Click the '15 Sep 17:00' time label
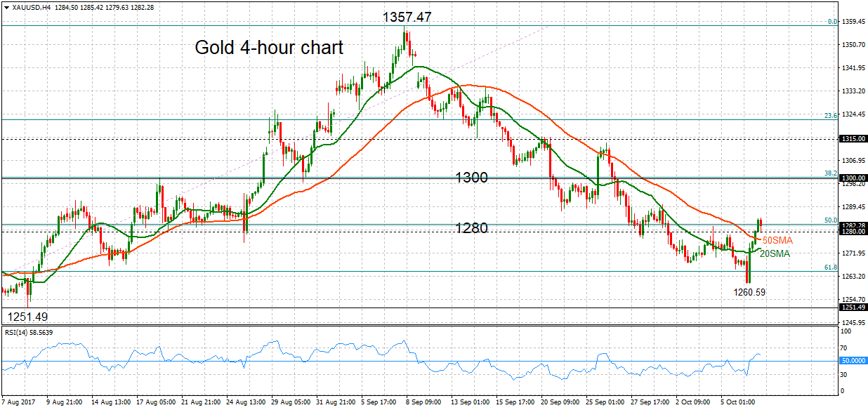The height and width of the screenshot is (410, 868). coord(516,403)
